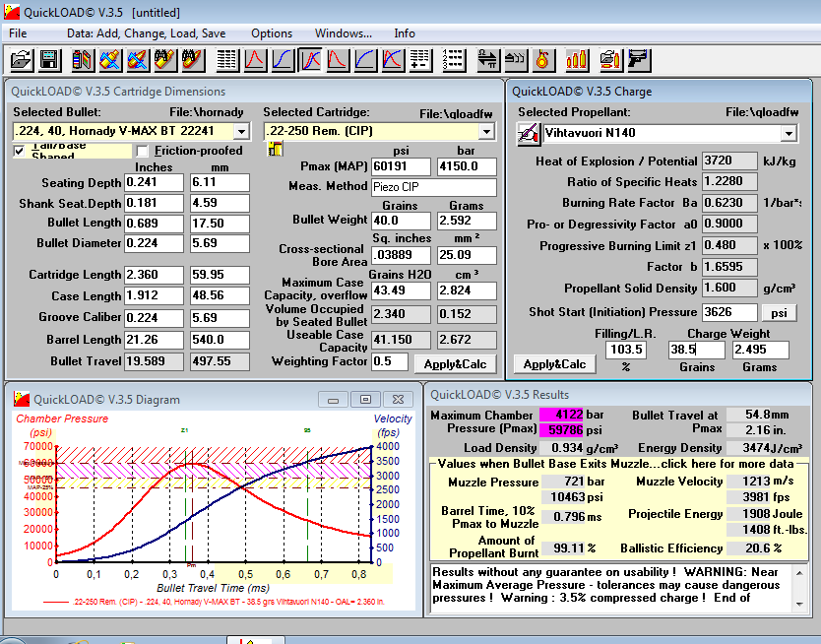Expand the Selected Bullet dropdown

(241, 131)
